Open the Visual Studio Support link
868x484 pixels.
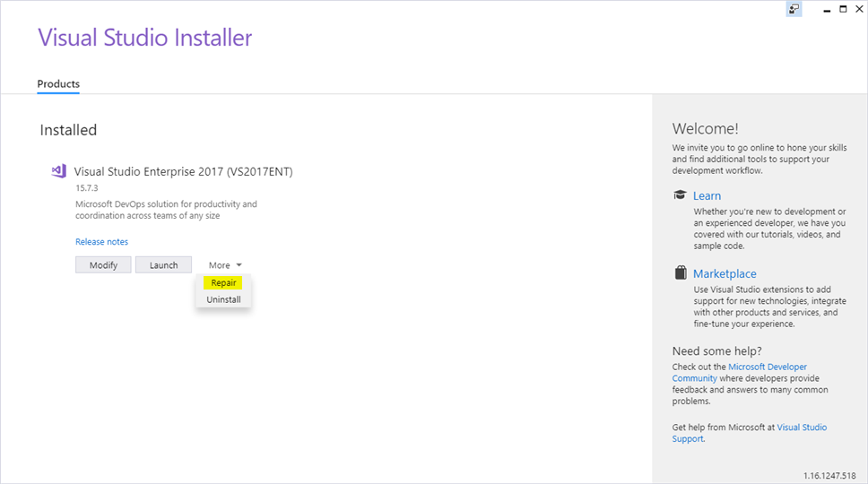coord(750,433)
